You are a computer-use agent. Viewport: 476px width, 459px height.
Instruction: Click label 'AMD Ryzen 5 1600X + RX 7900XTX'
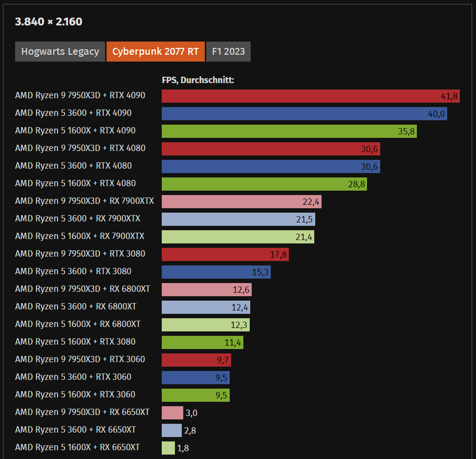point(80,236)
